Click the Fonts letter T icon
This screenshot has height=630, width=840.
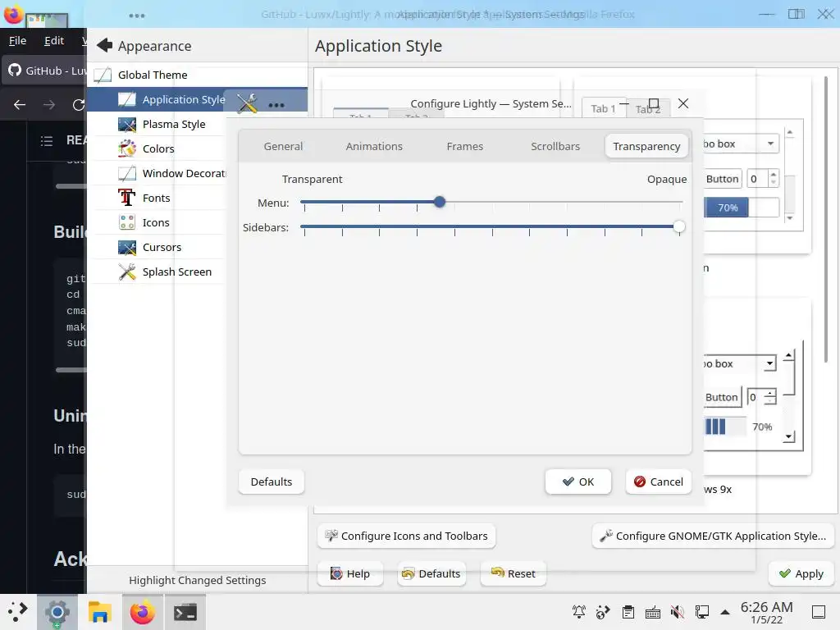127,199
